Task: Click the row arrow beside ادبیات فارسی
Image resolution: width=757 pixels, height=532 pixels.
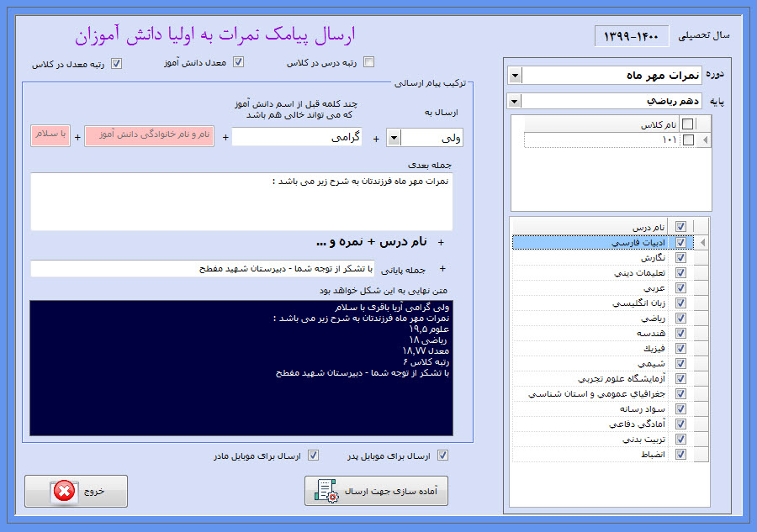Action: click(x=703, y=243)
